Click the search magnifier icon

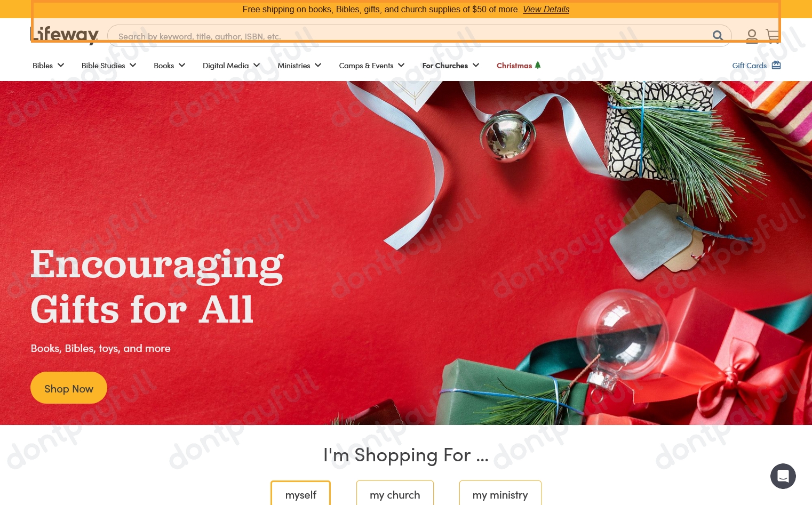[718, 36]
